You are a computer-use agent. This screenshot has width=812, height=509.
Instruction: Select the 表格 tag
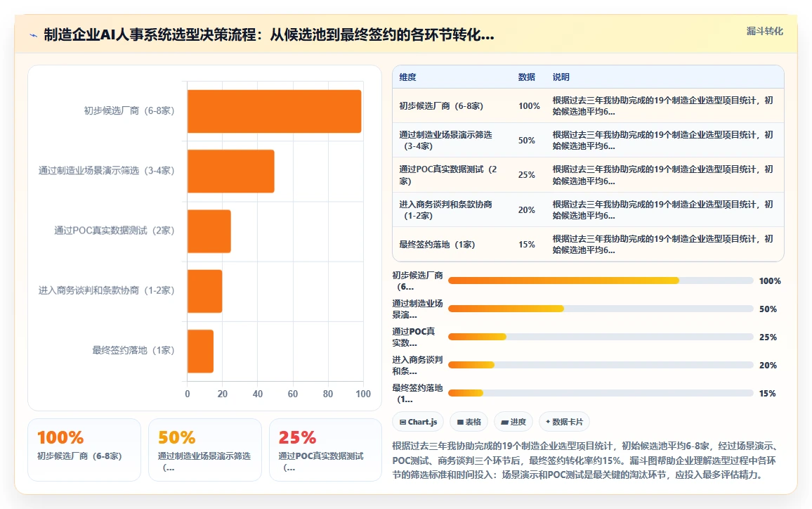coord(469,422)
